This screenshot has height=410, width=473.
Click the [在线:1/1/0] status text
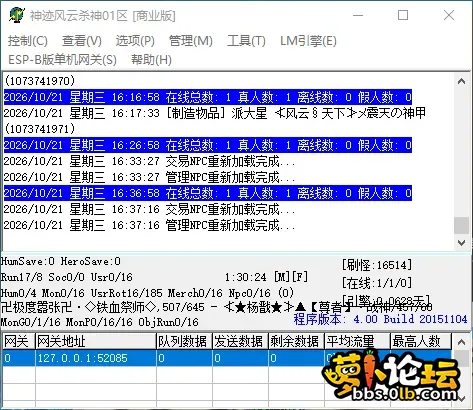pos(377,283)
